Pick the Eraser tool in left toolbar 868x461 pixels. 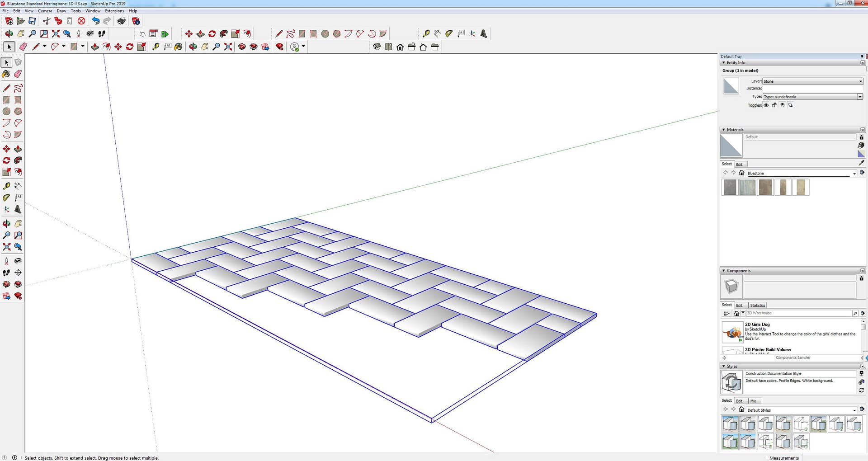pos(18,74)
